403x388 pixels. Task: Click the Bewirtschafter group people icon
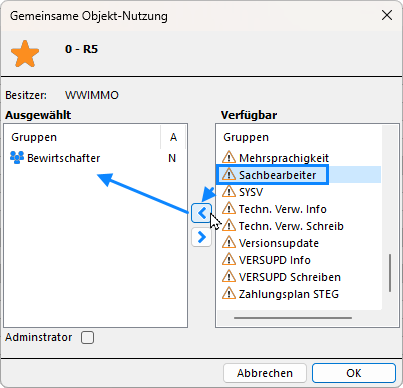click(17, 157)
